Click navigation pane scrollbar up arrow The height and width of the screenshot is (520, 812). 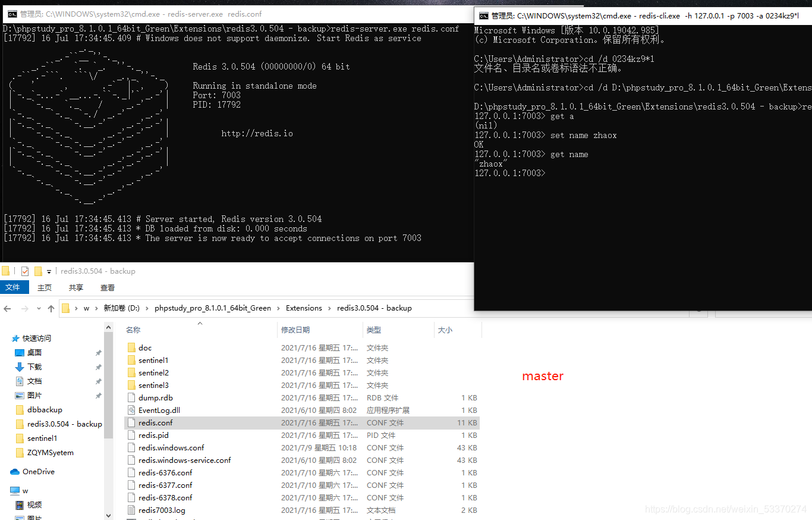108,327
